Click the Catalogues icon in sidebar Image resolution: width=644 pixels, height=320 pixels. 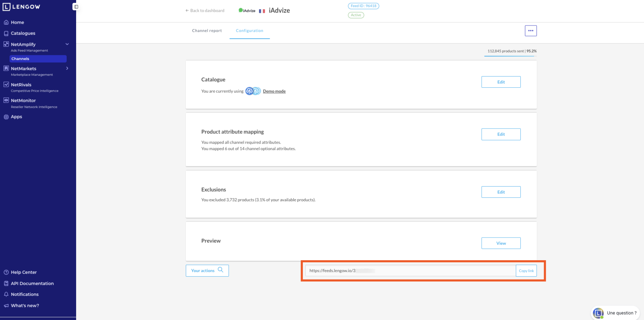[6, 34]
